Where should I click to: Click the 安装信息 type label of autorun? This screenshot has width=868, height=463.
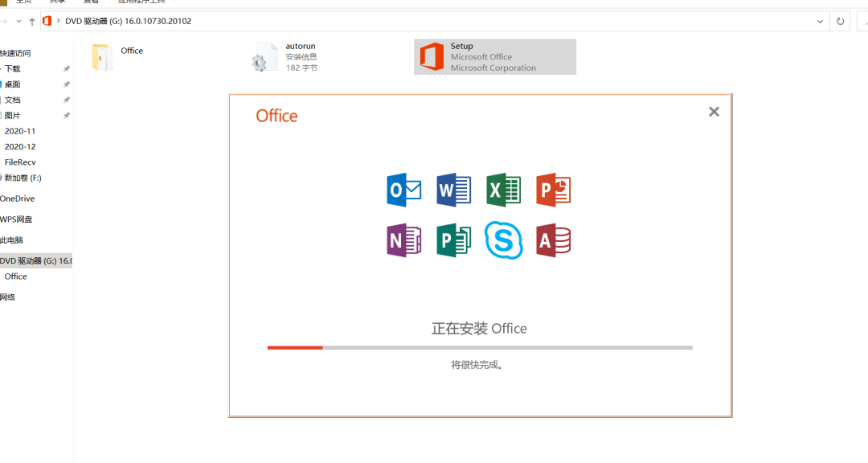click(x=301, y=56)
